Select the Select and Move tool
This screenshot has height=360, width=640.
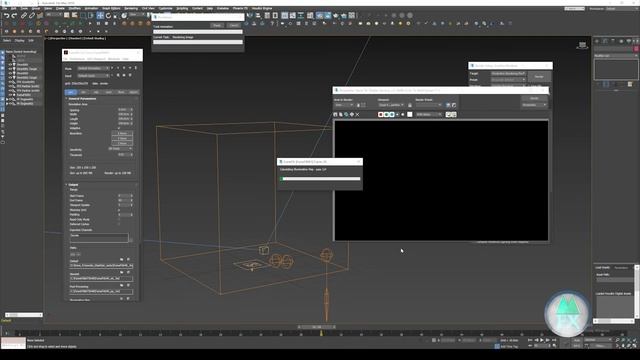coord(100,16)
